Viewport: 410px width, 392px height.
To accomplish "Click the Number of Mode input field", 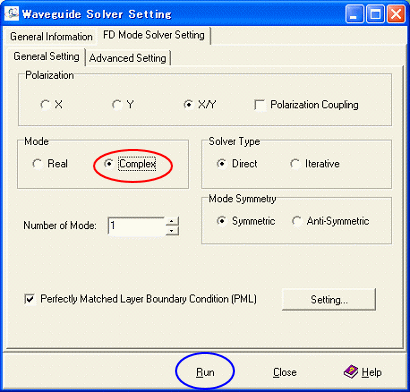I will pos(137,226).
